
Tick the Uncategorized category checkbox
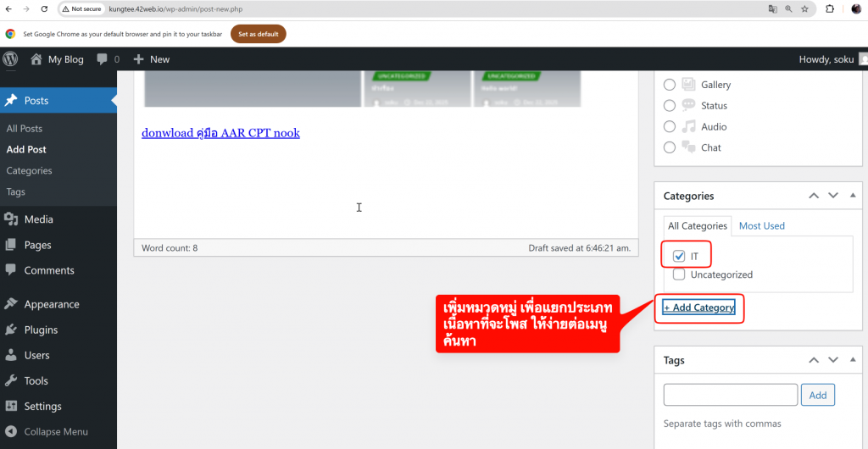pyautogui.click(x=679, y=274)
